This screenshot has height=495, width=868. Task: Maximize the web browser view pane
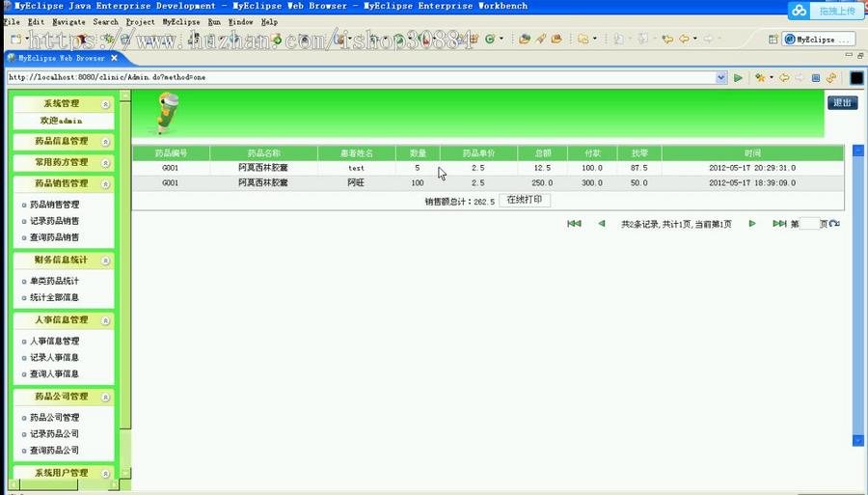click(x=860, y=55)
